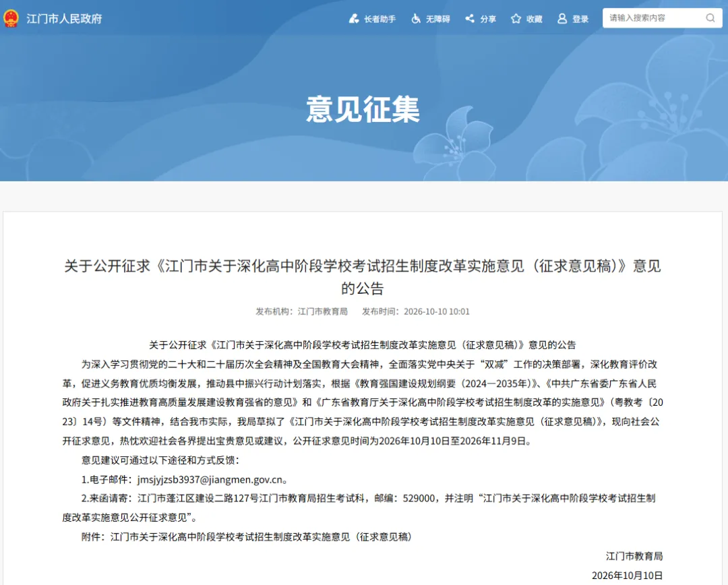Click 发布时间 2026-10-10 10:01 text
Image resolution: width=728 pixels, height=585 pixels.
[x=415, y=311]
